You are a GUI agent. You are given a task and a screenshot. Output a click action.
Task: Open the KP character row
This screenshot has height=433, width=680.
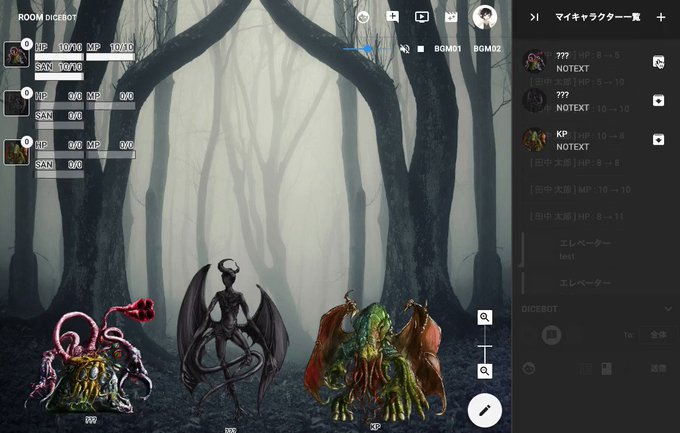click(595, 140)
